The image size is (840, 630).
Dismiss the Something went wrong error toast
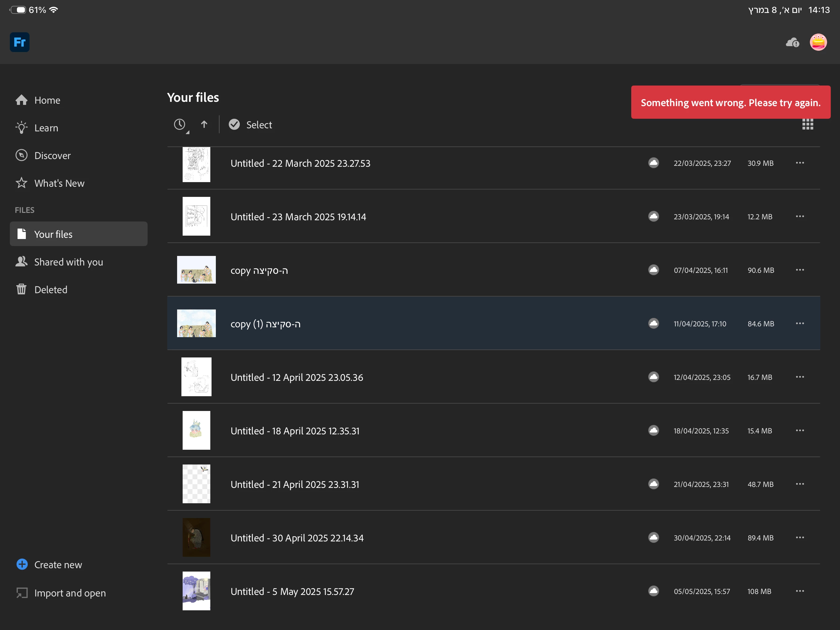pos(730,103)
